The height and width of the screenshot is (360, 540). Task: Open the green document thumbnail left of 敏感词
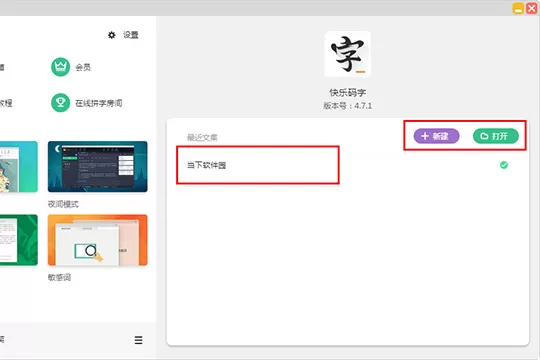pyautogui.click(x=19, y=240)
